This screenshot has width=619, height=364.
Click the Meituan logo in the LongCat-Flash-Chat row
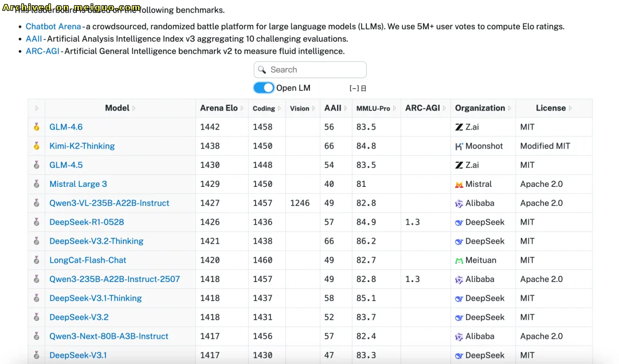click(x=459, y=260)
